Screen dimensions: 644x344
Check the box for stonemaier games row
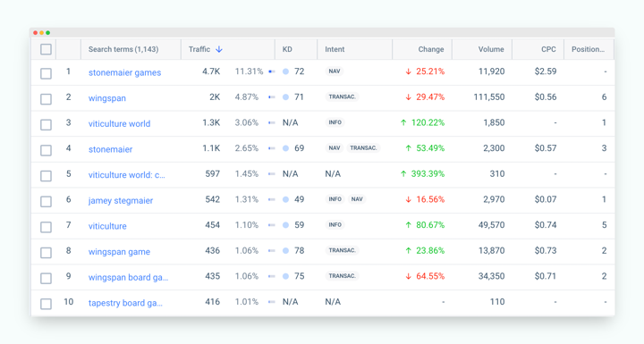point(46,73)
